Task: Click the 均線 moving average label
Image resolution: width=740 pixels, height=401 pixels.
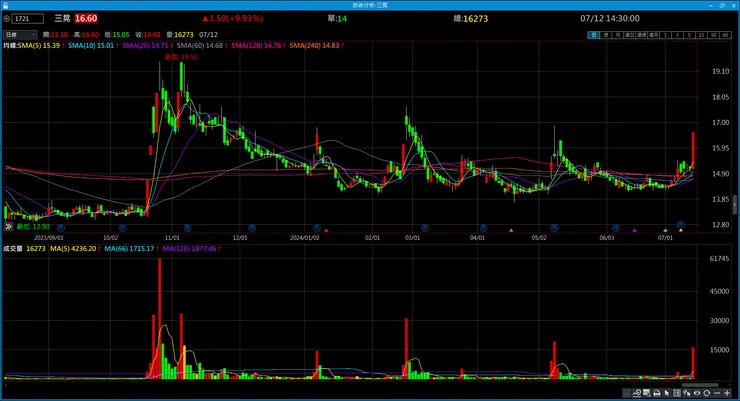Action: click(10, 46)
